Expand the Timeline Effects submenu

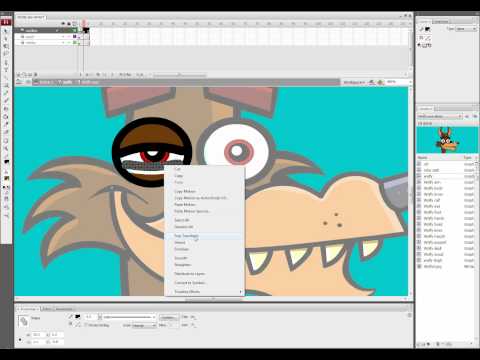pyautogui.click(x=205, y=292)
